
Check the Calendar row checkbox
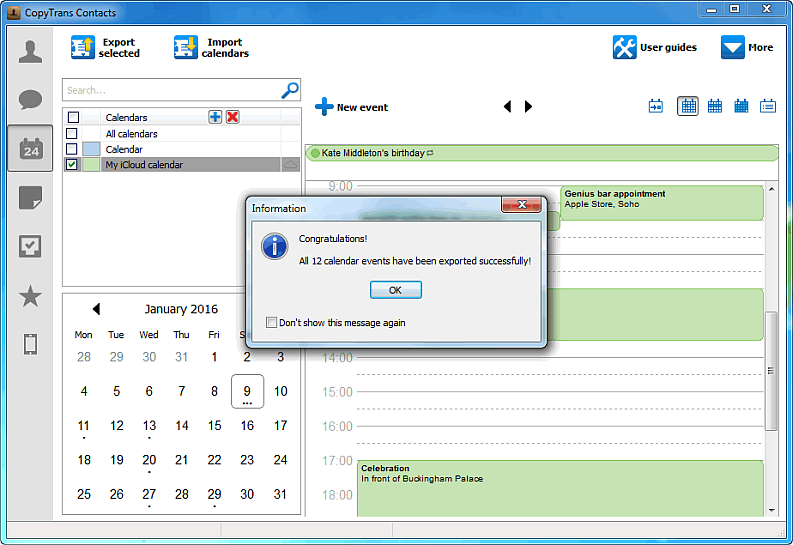72,149
